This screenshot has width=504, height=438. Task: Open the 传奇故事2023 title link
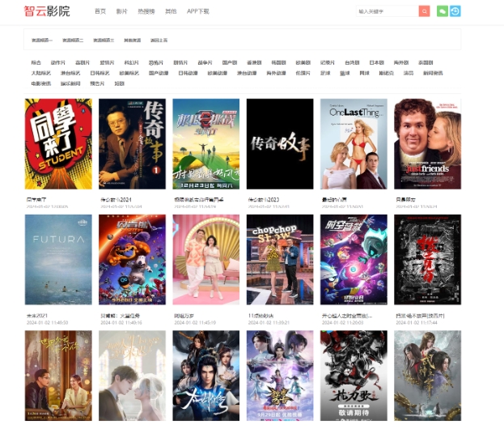coord(264,200)
